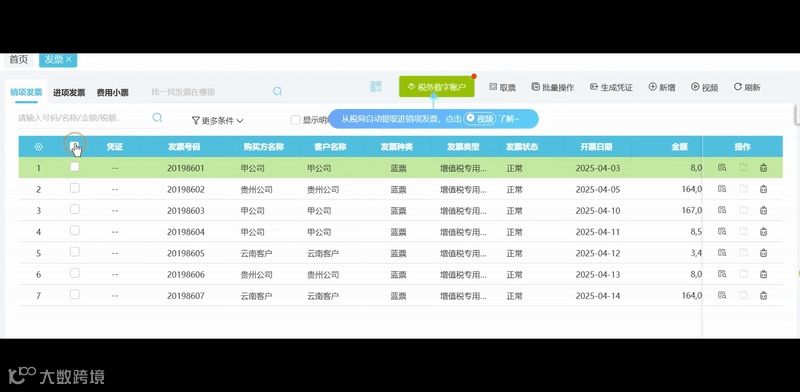Click 贵州公司 buyer name in row 2
Image resolution: width=800 pixels, height=392 pixels.
click(x=256, y=190)
